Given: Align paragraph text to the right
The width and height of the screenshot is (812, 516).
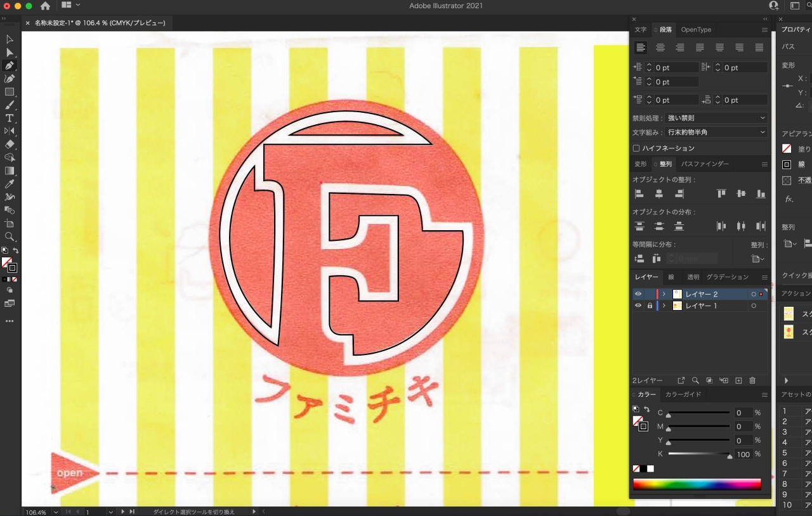Looking at the screenshot, I should tap(680, 48).
